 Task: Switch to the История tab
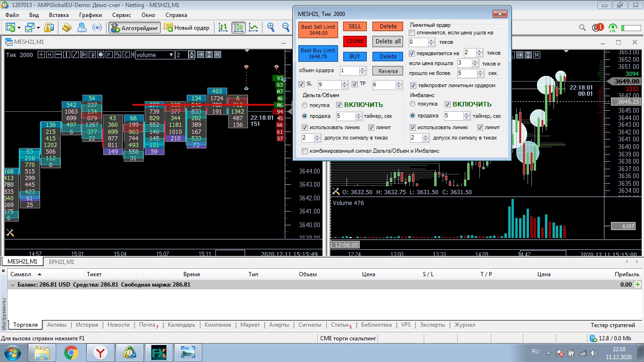[87, 325]
